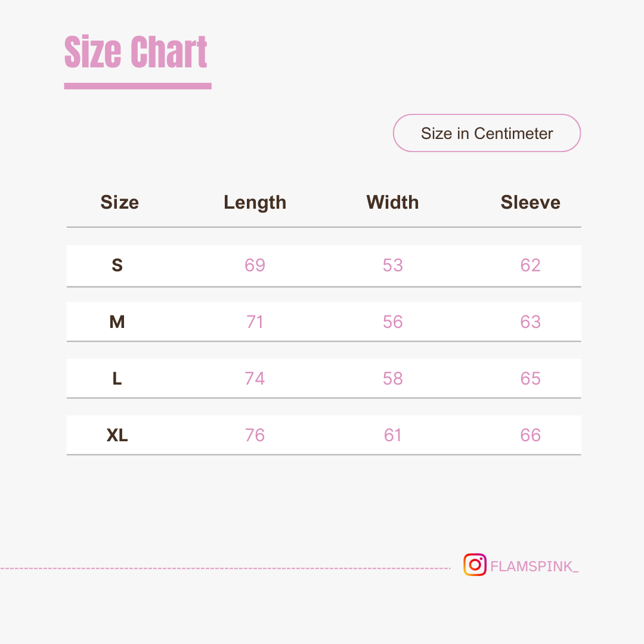This screenshot has height=644, width=644.
Task: Open the FLAMSPINK_ Instagram handle
Action: (x=534, y=566)
